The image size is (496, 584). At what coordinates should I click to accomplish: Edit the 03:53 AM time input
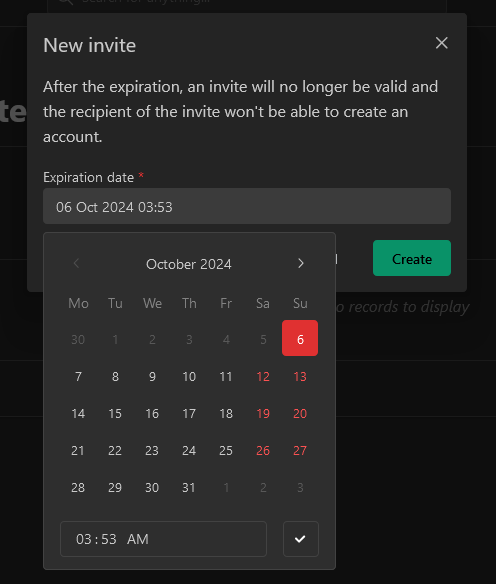pyautogui.click(x=163, y=539)
